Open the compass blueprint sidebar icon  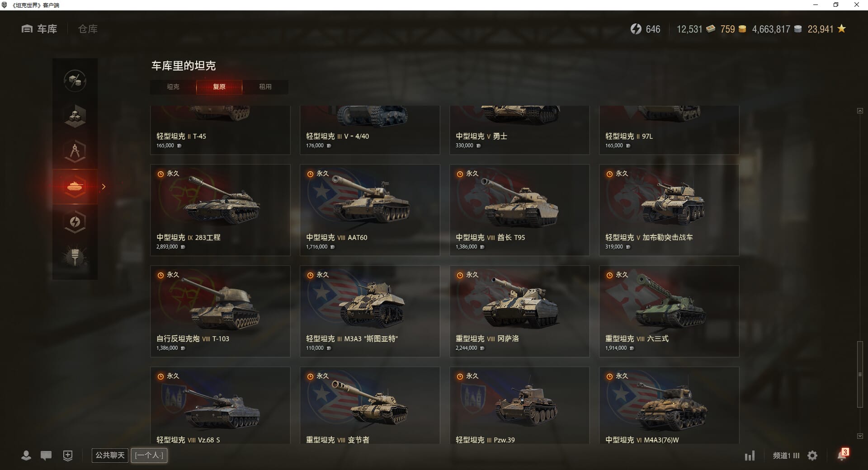75,151
